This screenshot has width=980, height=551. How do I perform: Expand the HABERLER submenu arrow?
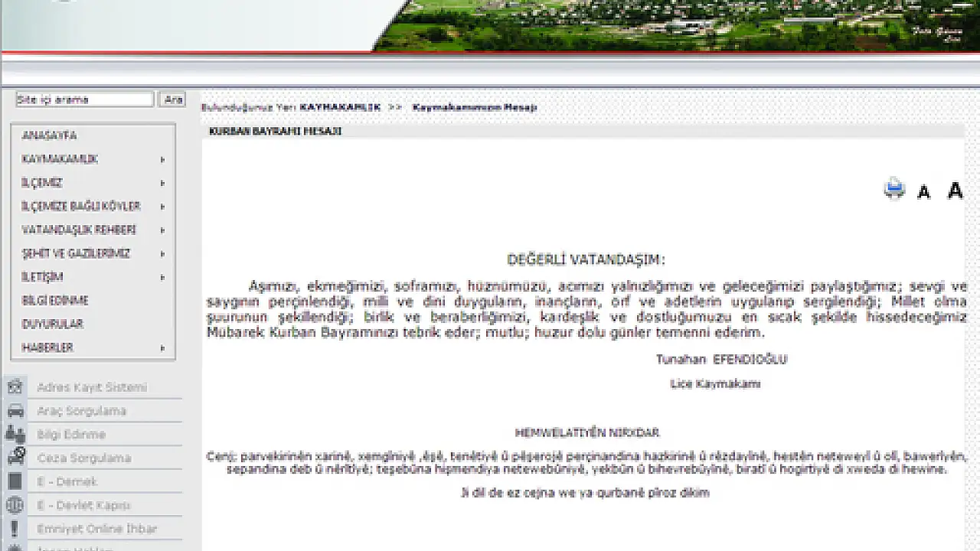pyautogui.click(x=162, y=348)
